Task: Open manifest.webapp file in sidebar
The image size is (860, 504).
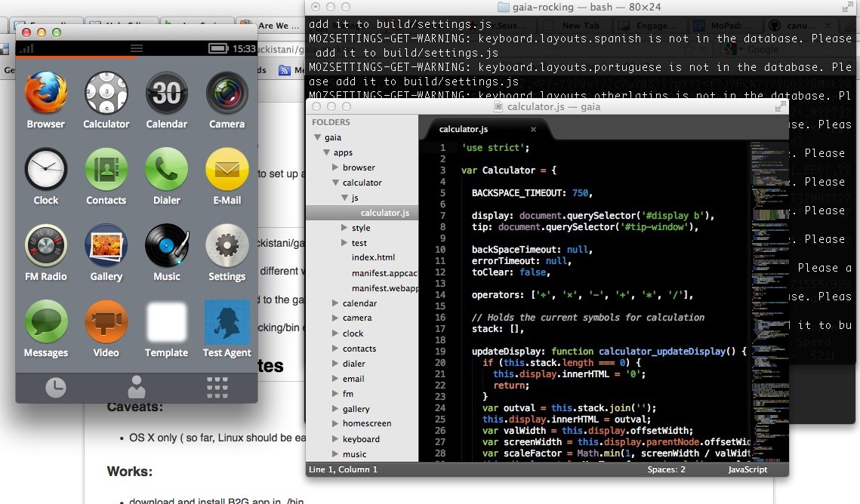Action: coord(385,288)
